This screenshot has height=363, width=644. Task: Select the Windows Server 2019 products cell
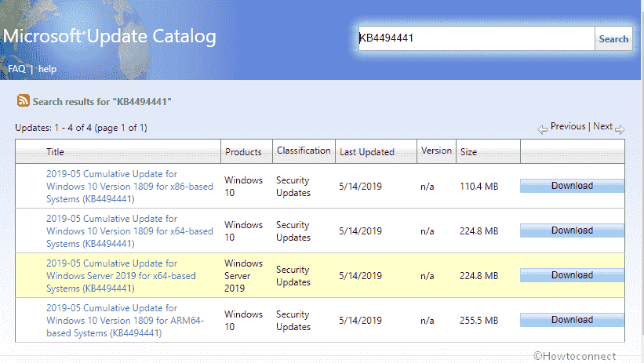click(243, 275)
